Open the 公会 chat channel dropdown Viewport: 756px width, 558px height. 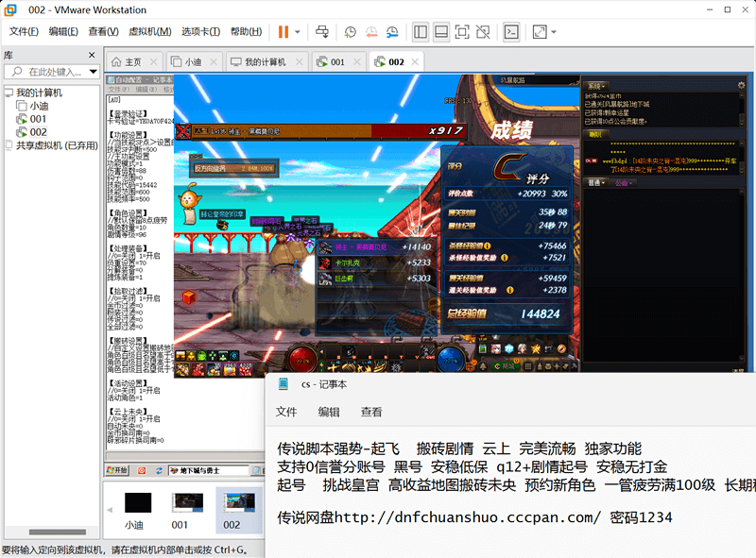tap(624, 183)
